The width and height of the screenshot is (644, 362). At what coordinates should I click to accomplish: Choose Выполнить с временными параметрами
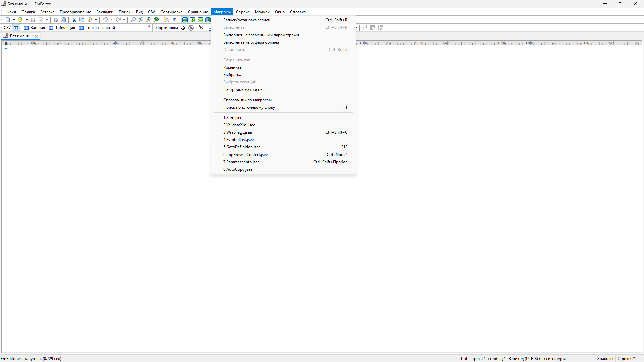[283, 35]
